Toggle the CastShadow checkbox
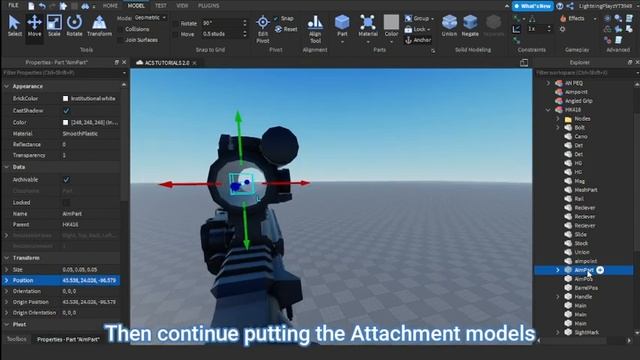 (66, 111)
